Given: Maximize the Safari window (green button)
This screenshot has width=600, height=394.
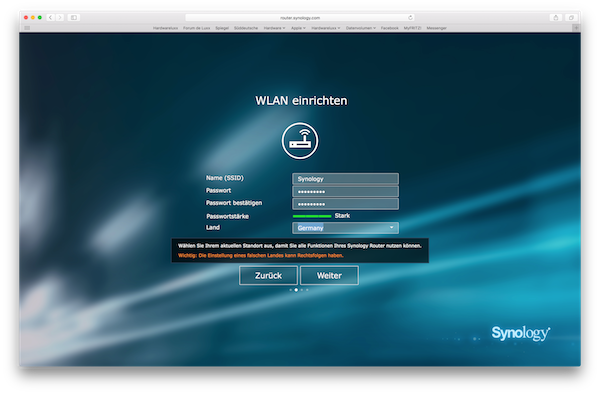Looking at the screenshot, I should 40,18.
